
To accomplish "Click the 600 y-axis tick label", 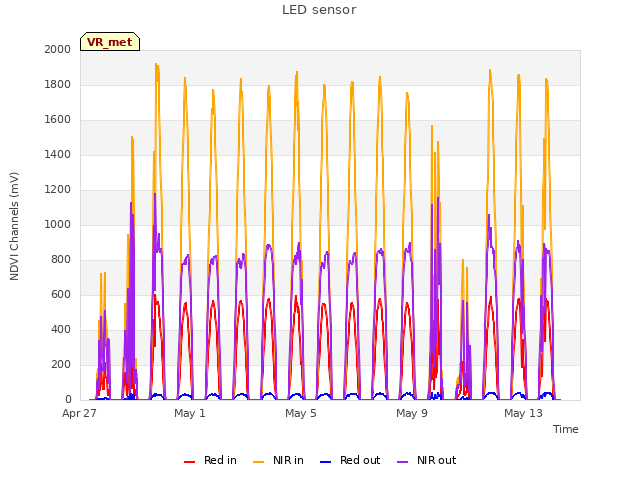I will (61, 294).
